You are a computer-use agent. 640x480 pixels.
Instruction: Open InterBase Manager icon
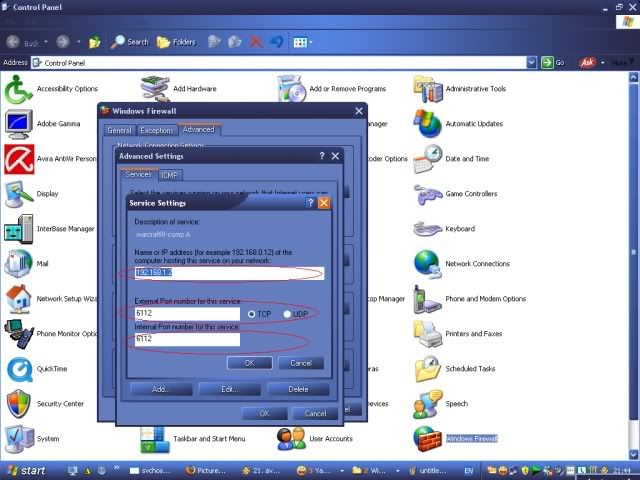click(x=18, y=229)
